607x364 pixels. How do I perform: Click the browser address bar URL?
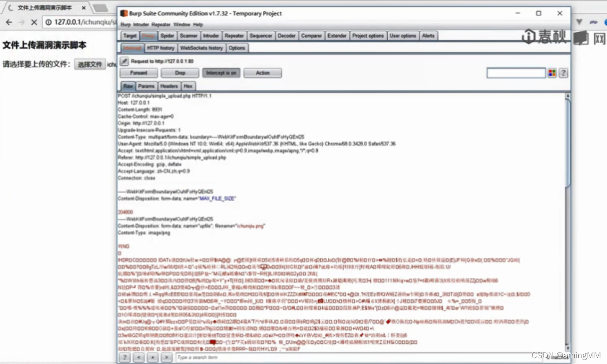85,22
